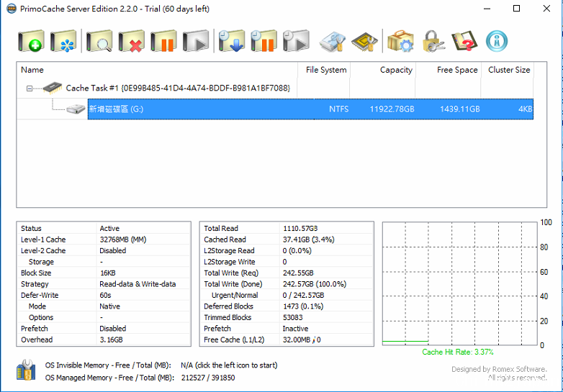Click Strategy value Read-data & Write-data

click(138, 284)
